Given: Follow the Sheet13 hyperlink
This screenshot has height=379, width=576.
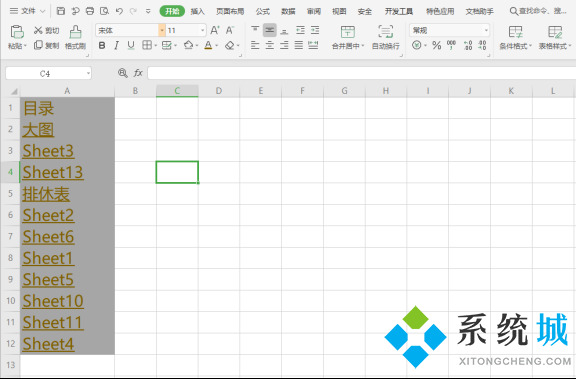Looking at the screenshot, I should click(53, 172).
